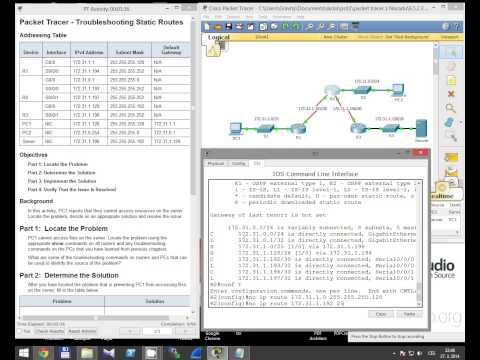This screenshot has height=360, width=480.
Task: Open the Activity Wizard toolbar icon
Action: point(250,27)
